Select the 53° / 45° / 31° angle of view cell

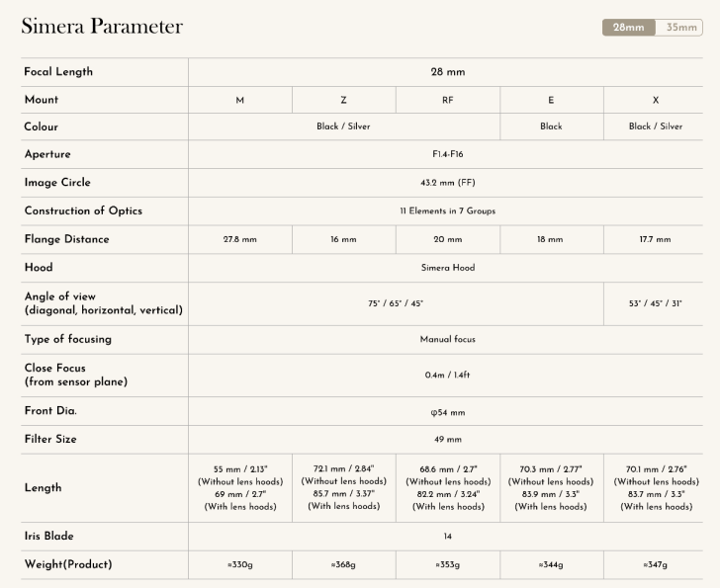656,303
